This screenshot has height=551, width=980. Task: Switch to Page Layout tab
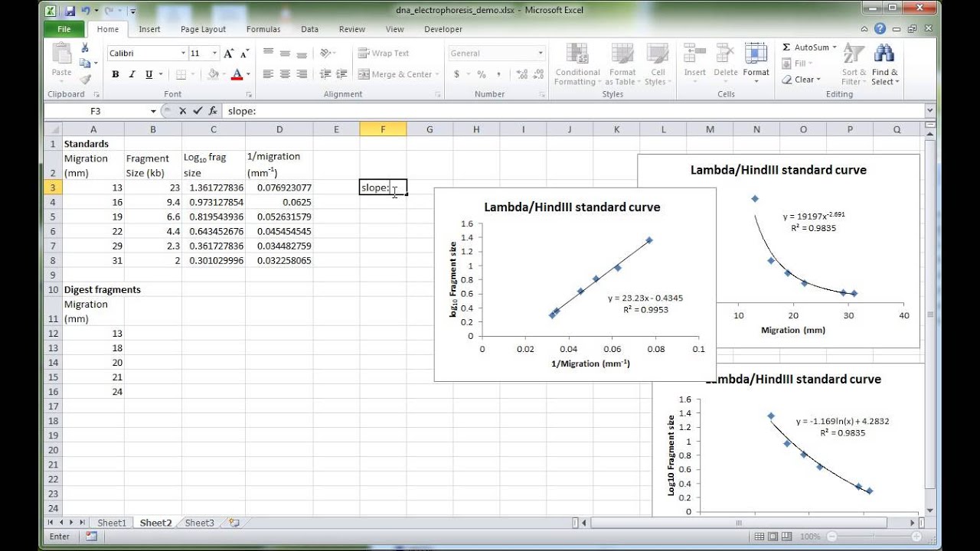(x=203, y=29)
